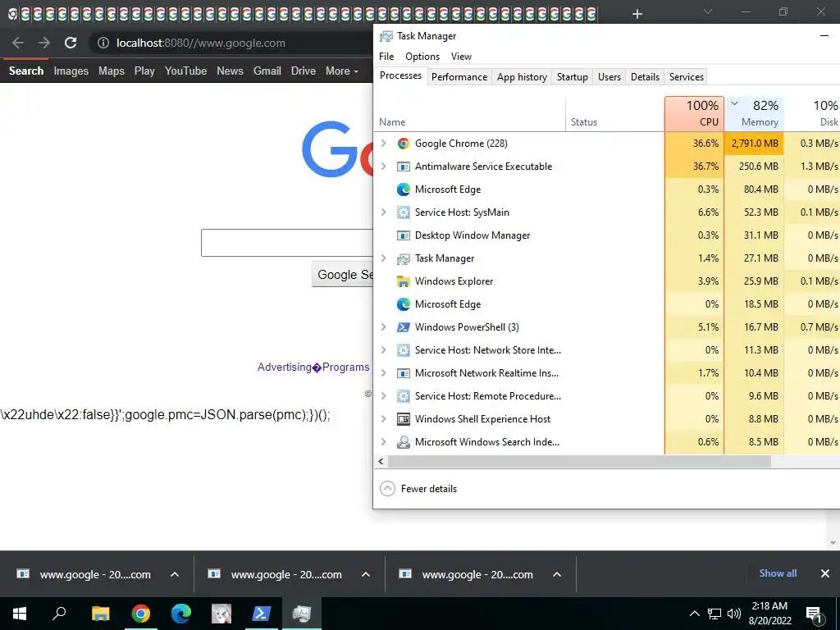This screenshot has width=840, height=630.
Task: Click the Microsoft Windows Search Indexer icon
Action: (403, 442)
